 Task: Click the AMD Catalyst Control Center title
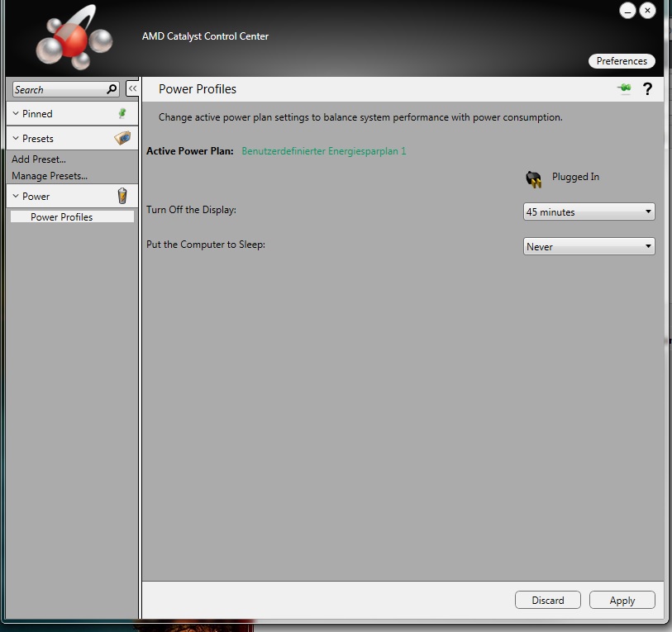(205, 36)
